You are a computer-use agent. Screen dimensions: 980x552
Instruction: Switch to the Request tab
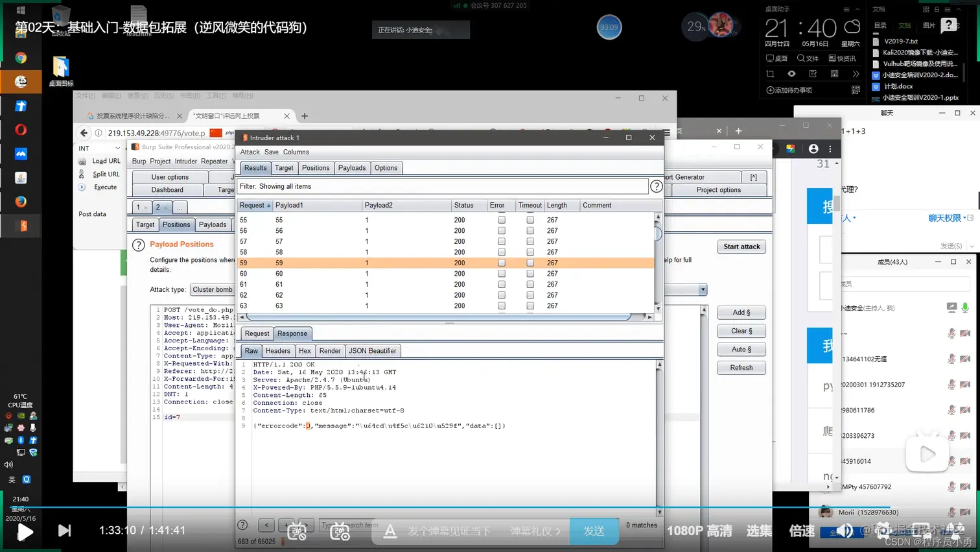point(257,333)
